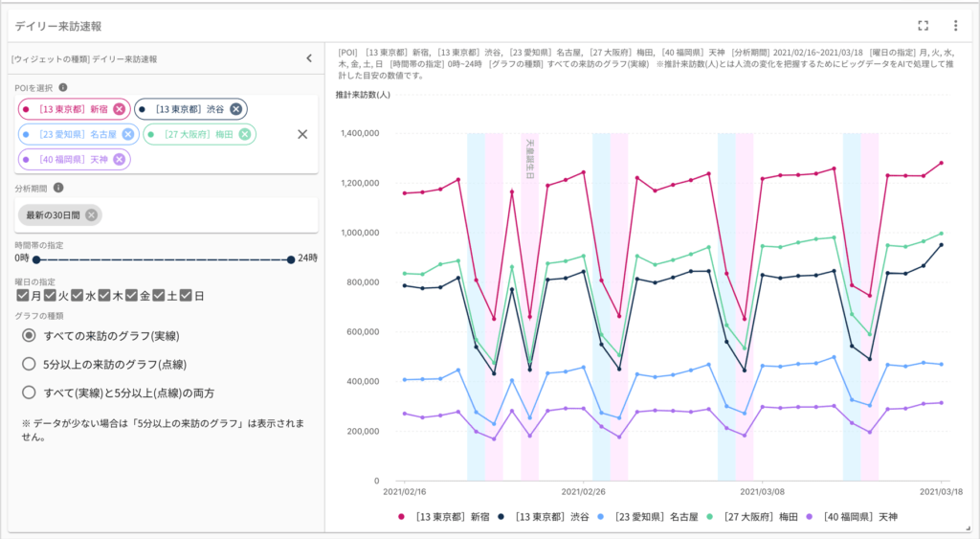Remove 名古屋 chip from POI selection

point(128,134)
